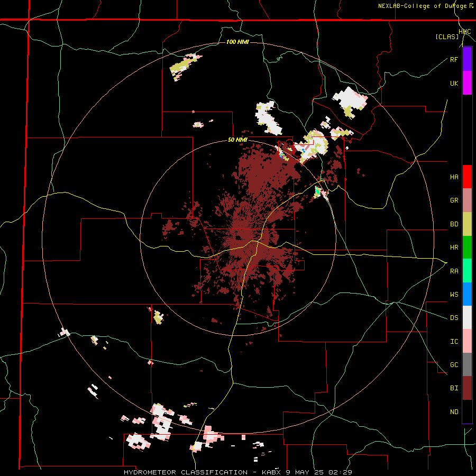Viewport: 476px width, 476px height.
Task: Select the BD olive legend block
Action: point(467,224)
